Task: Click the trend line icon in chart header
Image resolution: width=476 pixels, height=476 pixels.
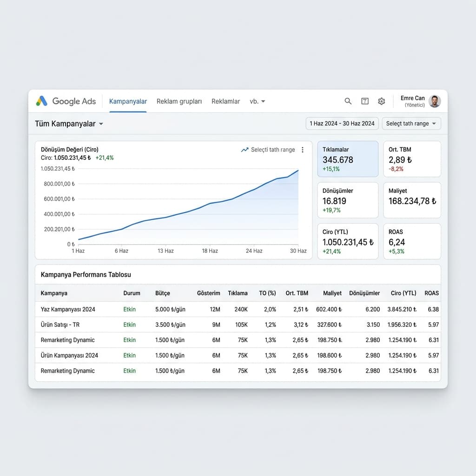Action: tap(245, 150)
